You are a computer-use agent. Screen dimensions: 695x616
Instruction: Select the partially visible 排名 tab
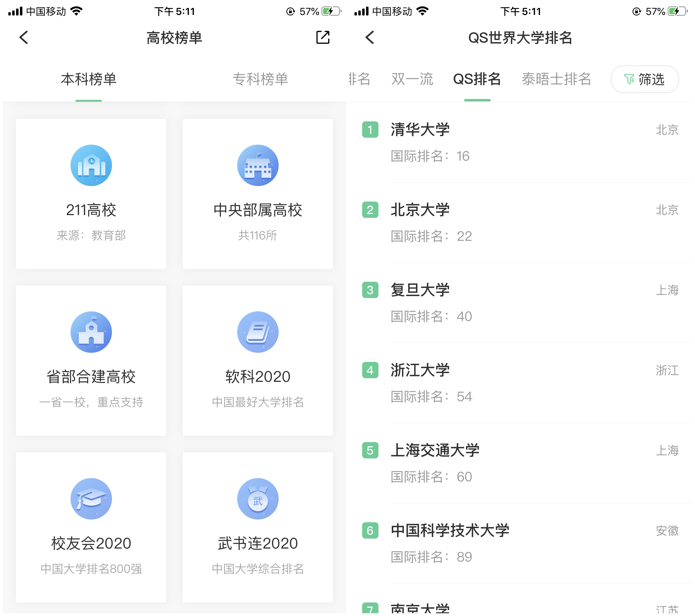click(x=359, y=79)
